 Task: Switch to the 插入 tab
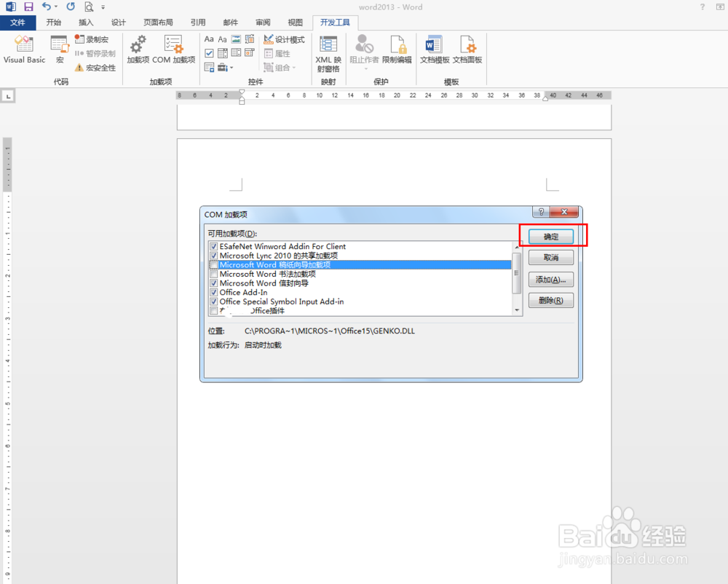(x=86, y=23)
